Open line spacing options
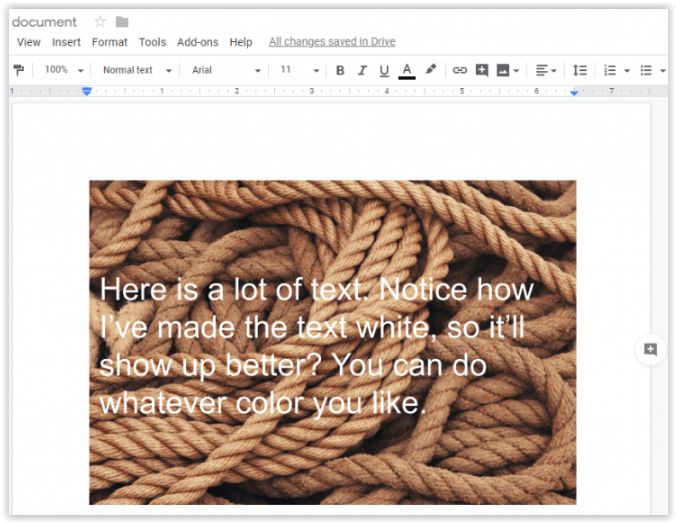The width and height of the screenshot is (676, 523). pyautogui.click(x=579, y=70)
